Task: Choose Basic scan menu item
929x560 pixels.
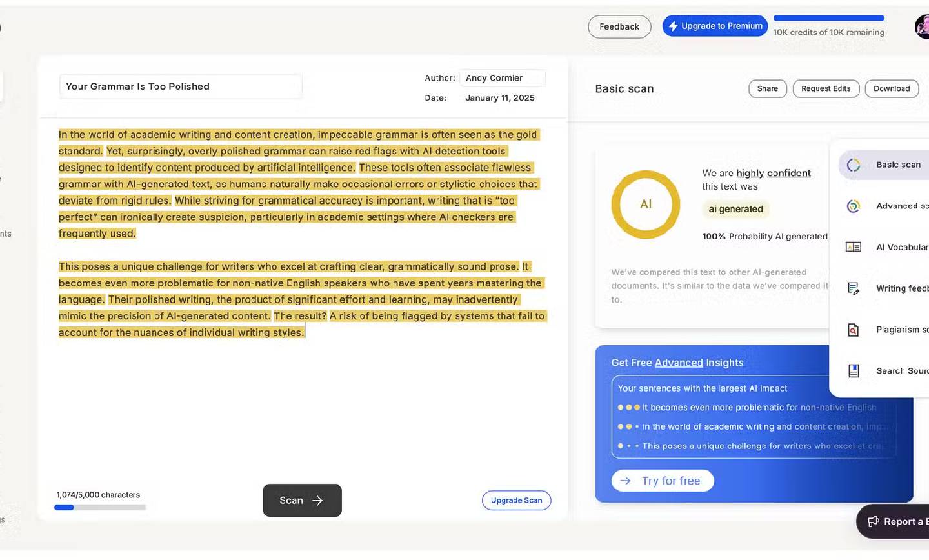Action: pos(884,165)
